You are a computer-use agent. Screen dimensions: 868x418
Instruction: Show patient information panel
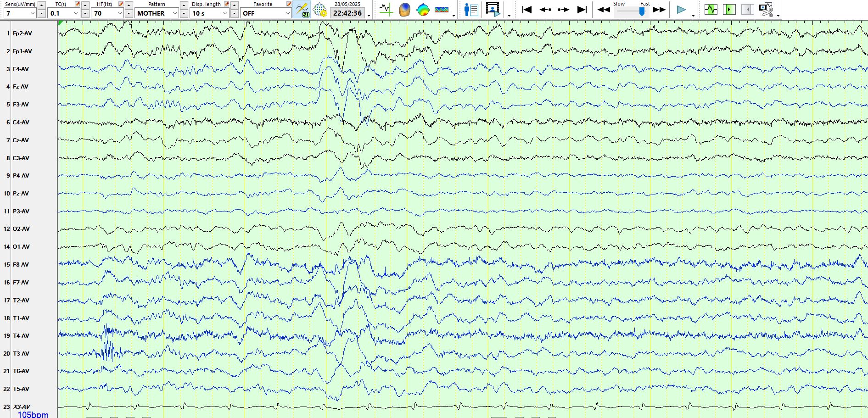[471, 9]
